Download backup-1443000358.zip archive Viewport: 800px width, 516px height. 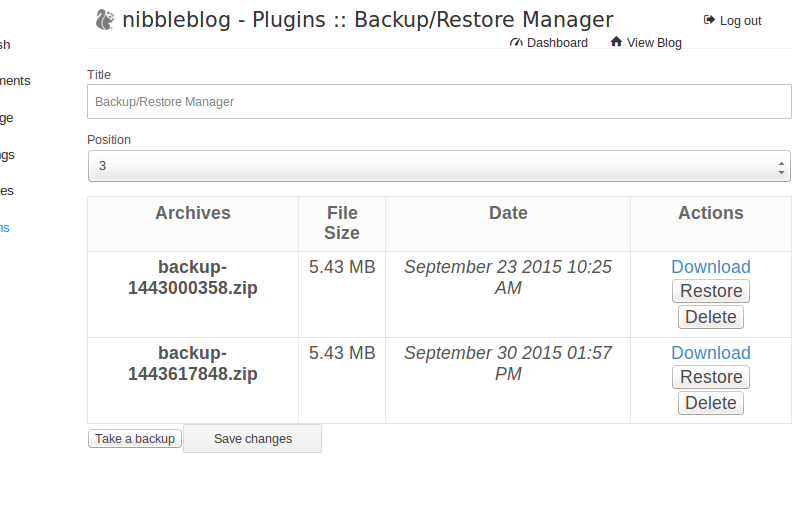(x=711, y=267)
